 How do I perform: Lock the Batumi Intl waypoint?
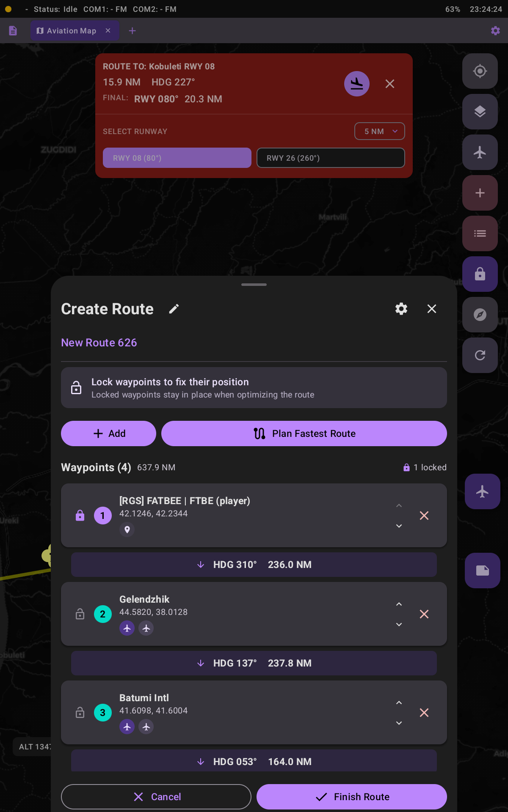[x=80, y=713]
